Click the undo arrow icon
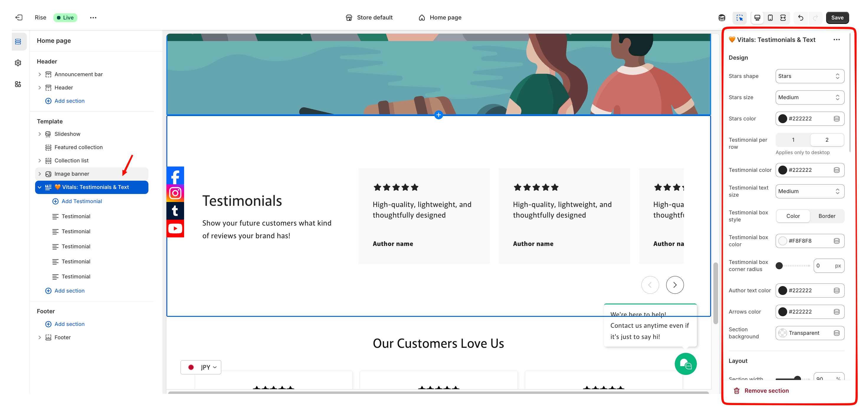This screenshot has width=868, height=416. (801, 17)
